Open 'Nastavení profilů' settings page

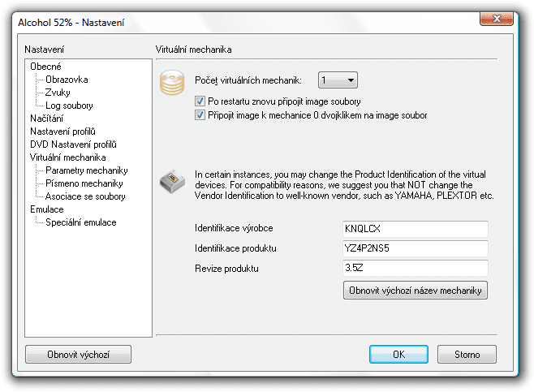click(x=63, y=131)
